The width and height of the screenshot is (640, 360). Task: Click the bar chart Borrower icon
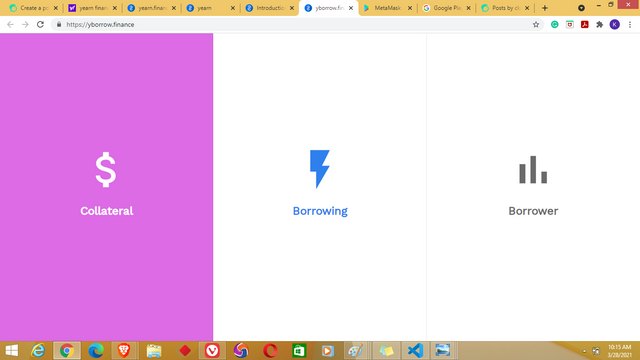[x=533, y=169]
